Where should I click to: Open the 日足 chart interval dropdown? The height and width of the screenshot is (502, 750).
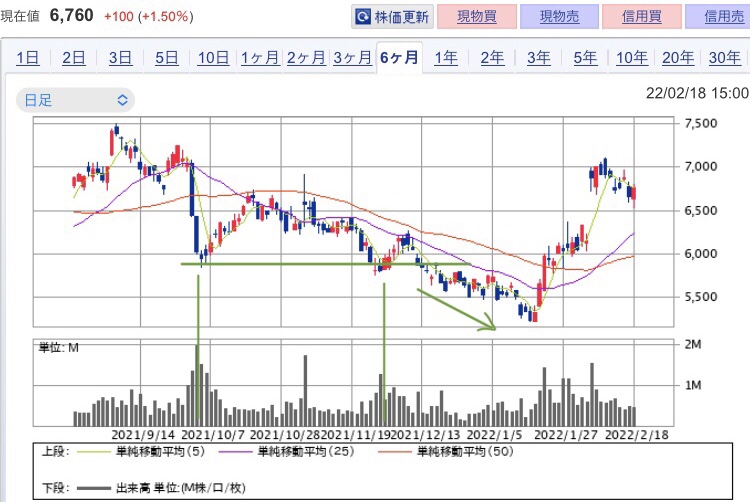pyautogui.click(x=77, y=100)
